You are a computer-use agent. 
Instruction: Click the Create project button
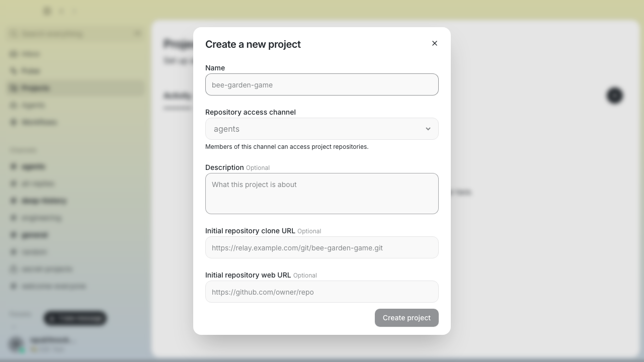[x=407, y=318]
